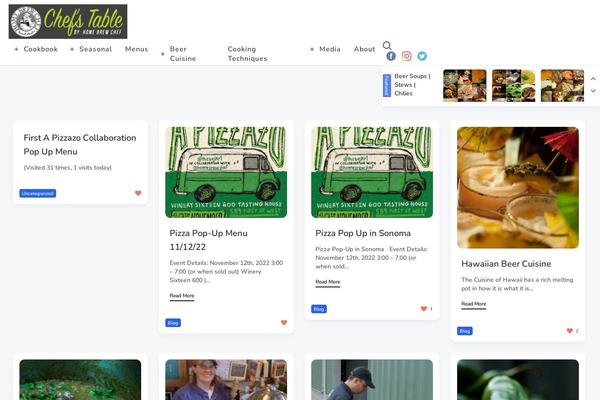Like the Pizza Pop-Up Menu 11/12/22 post
The width and height of the screenshot is (600, 400).
[284, 323]
